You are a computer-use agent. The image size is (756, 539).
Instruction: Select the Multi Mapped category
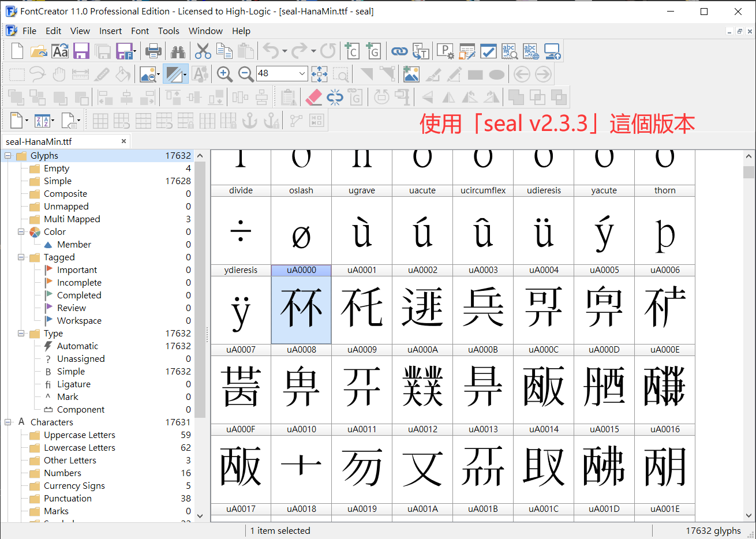[72, 219]
